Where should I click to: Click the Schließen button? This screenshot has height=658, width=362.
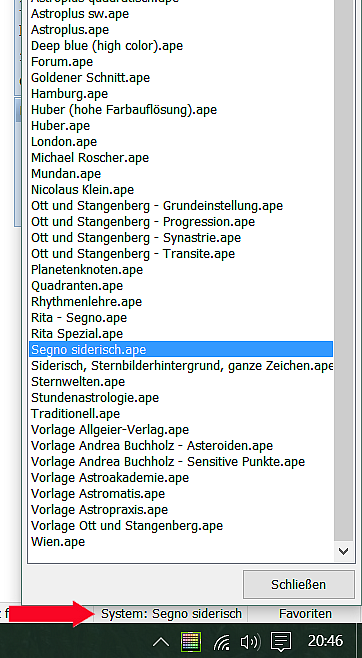[x=299, y=584]
